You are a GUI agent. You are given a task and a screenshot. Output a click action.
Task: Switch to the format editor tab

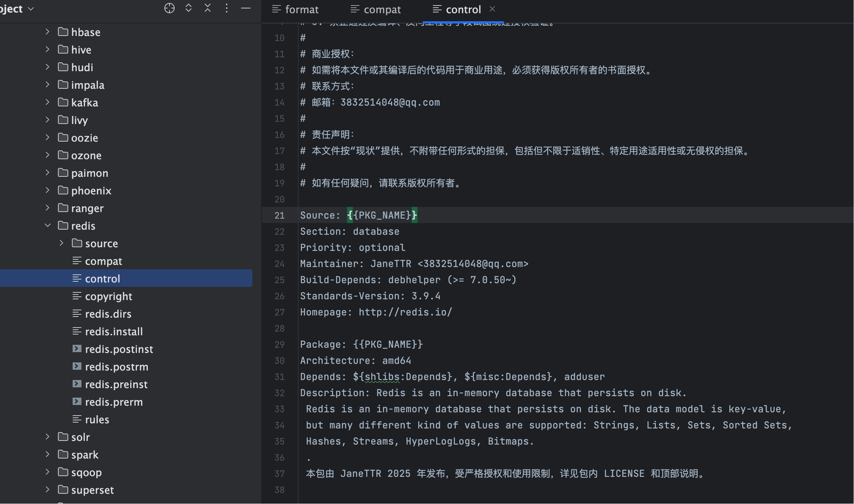pyautogui.click(x=295, y=9)
